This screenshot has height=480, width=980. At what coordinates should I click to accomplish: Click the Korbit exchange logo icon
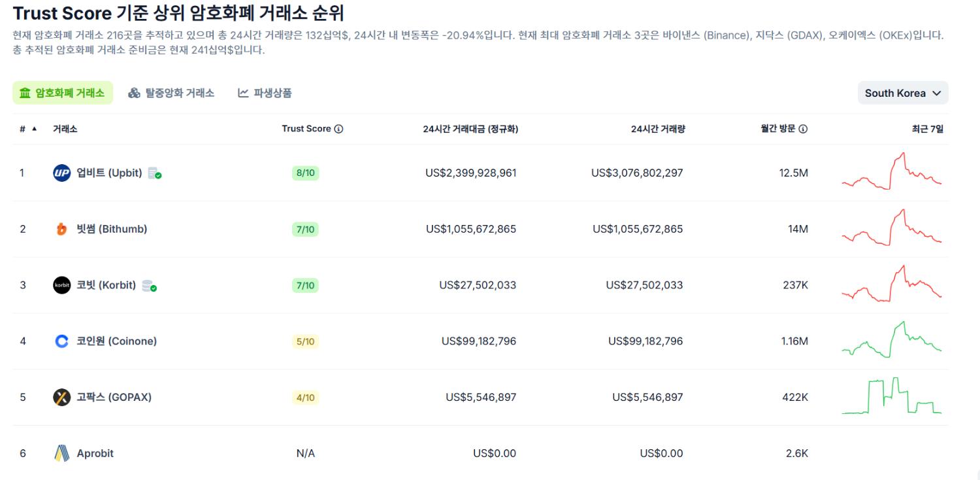pyautogui.click(x=61, y=285)
